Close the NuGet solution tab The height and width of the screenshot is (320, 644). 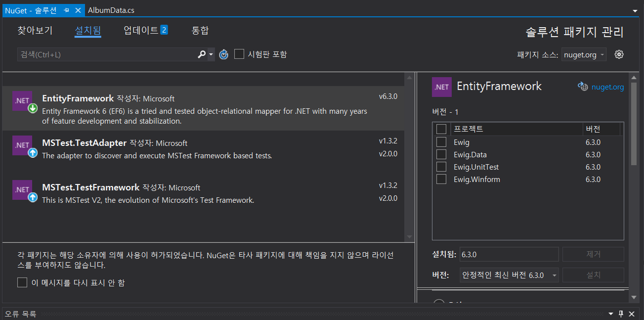coord(79,10)
